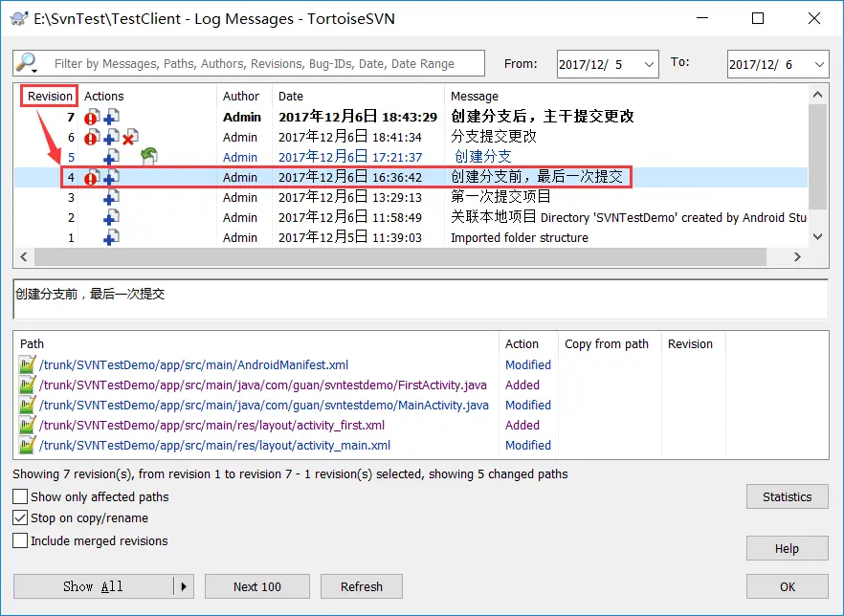This screenshot has width=844, height=616.
Task: Select the MainActivity.java changed path
Action: coord(264,406)
